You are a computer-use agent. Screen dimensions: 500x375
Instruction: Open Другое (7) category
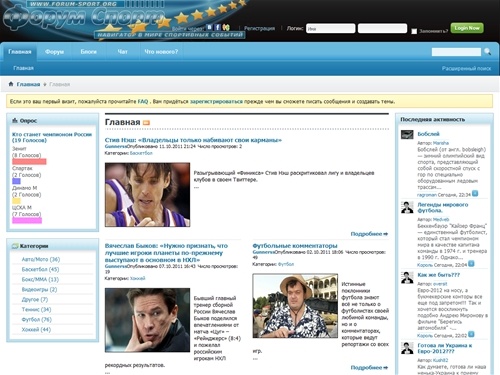(35, 299)
